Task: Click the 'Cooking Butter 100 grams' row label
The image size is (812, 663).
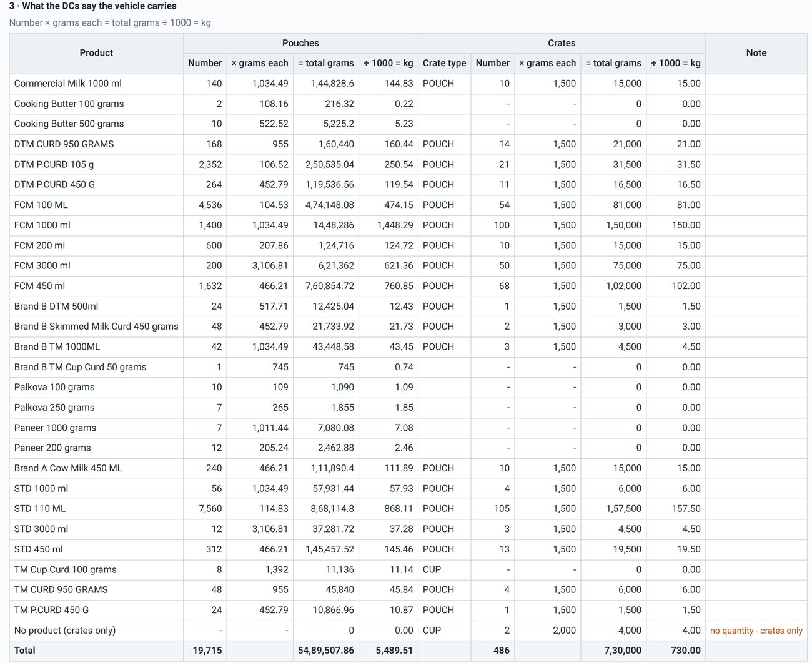Action: click(69, 104)
